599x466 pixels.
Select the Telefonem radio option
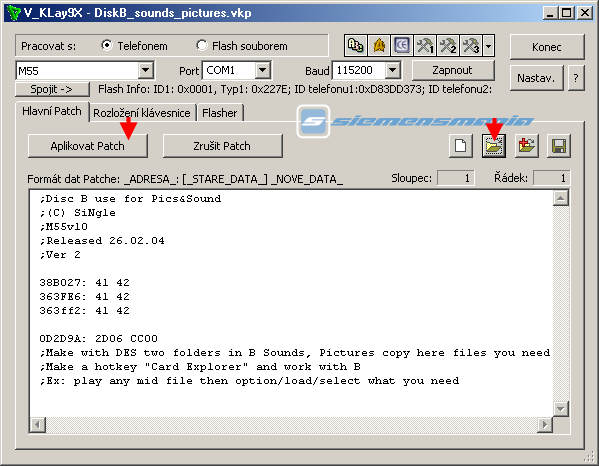click(134, 46)
